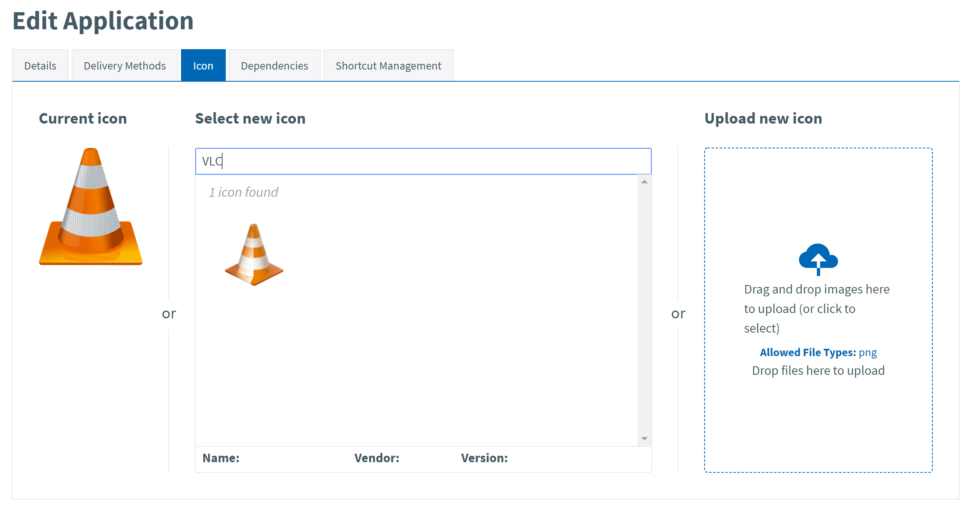Click the '1 icon found' results label
Screen dimensions: 980x511
coord(243,192)
